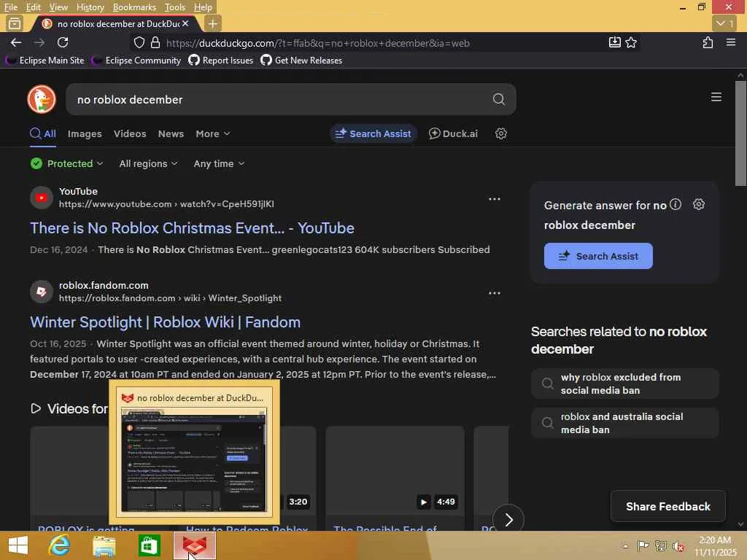Show next videos with the right arrow
The height and width of the screenshot is (560, 747).
[508, 519]
